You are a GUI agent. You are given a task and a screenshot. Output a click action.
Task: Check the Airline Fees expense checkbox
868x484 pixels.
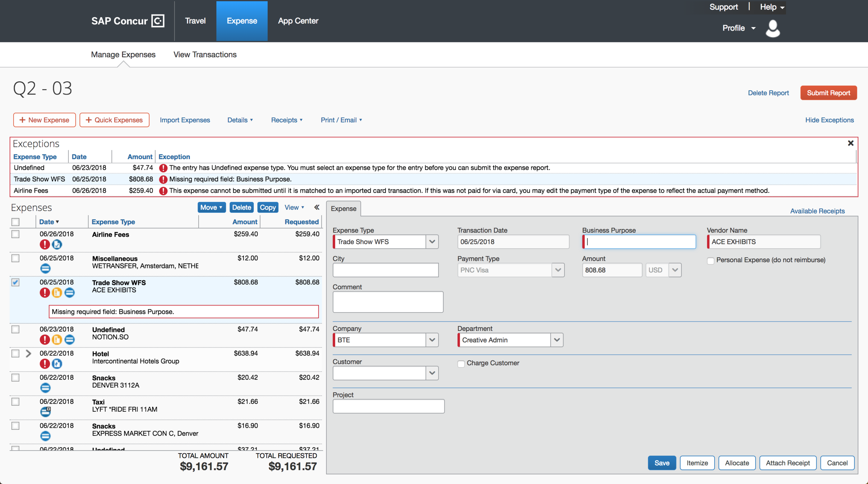(15, 234)
